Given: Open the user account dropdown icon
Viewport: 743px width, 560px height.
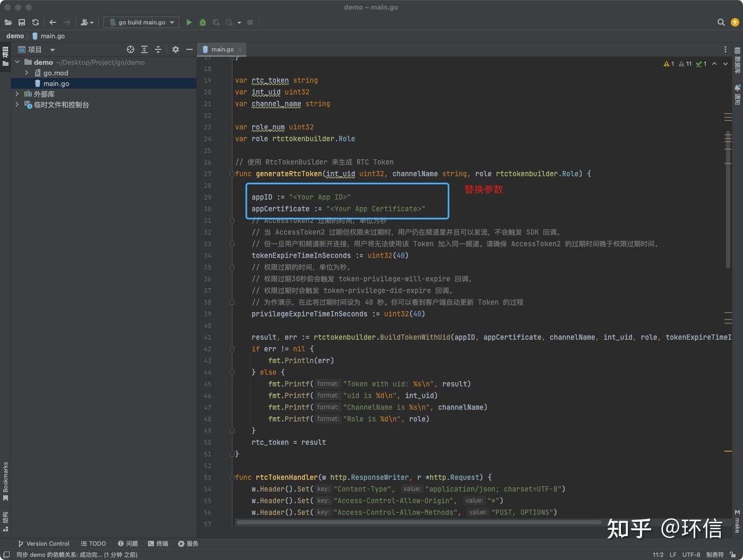Looking at the screenshot, I should tap(87, 22).
